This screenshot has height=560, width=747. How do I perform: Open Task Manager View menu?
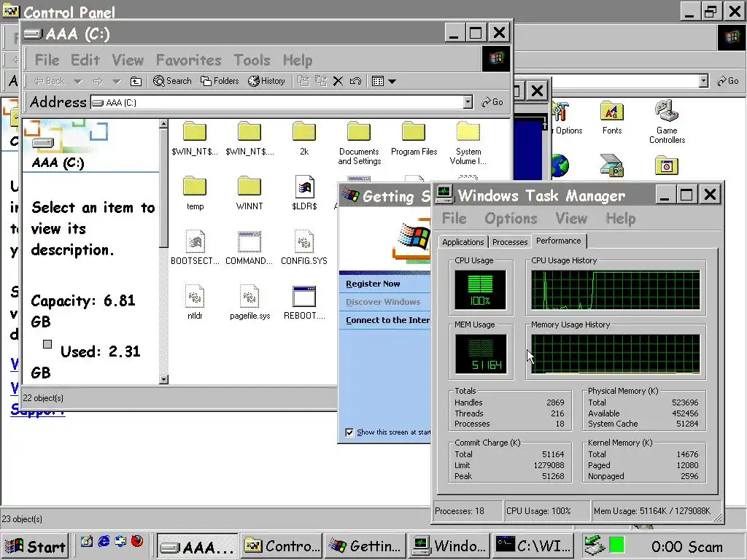571,219
